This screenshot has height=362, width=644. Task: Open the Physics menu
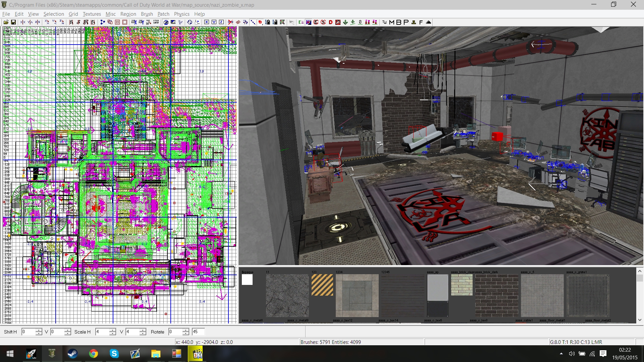pyautogui.click(x=181, y=14)
